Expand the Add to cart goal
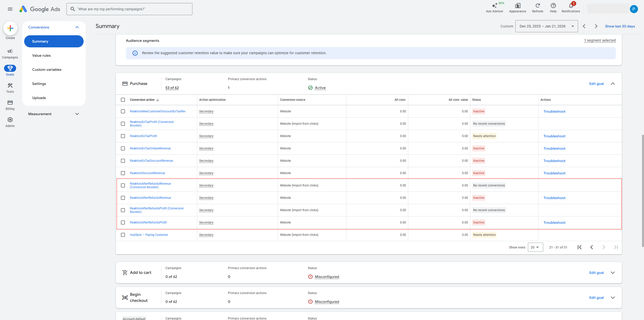 [613, 273]
